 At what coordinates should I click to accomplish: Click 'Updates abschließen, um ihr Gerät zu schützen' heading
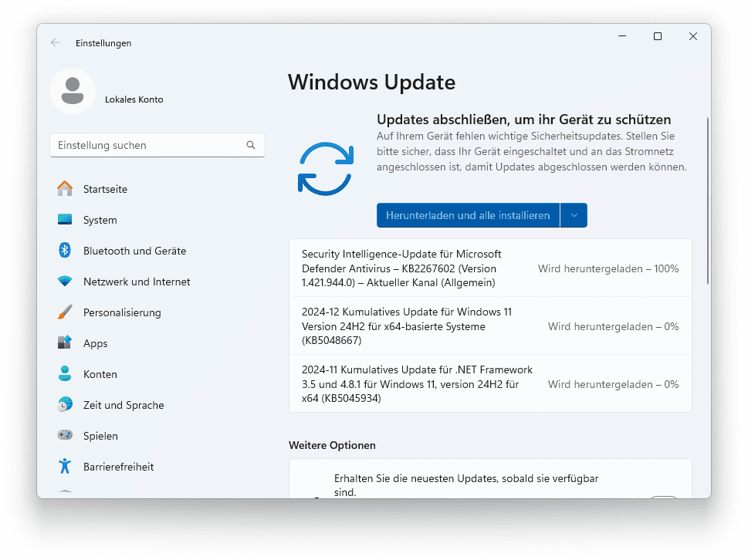524,119
